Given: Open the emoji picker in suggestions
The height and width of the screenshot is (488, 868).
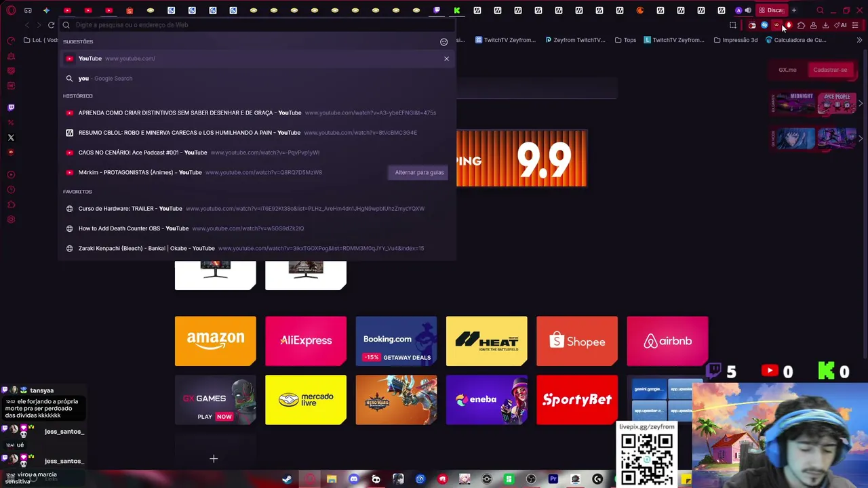Looking at the screenshot, I should pos(444,42).
